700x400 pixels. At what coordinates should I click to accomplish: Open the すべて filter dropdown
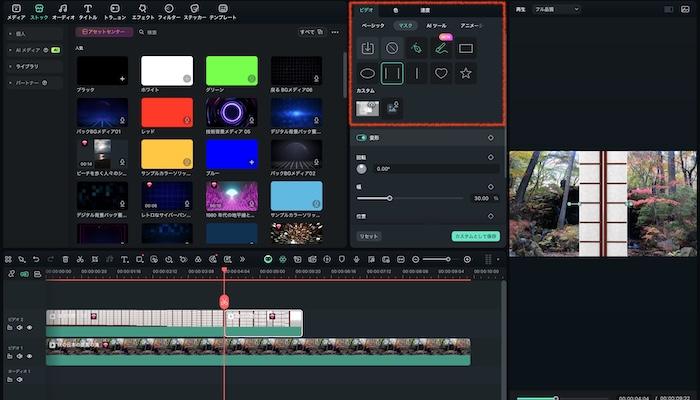point(309,32)
